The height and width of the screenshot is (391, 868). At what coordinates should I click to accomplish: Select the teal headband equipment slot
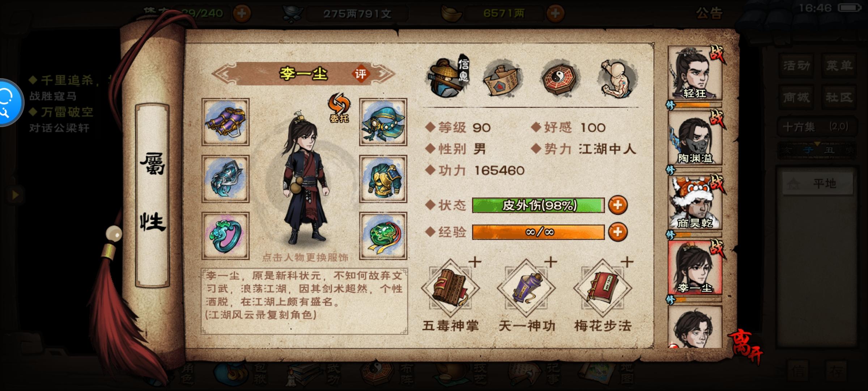(383, 122)
